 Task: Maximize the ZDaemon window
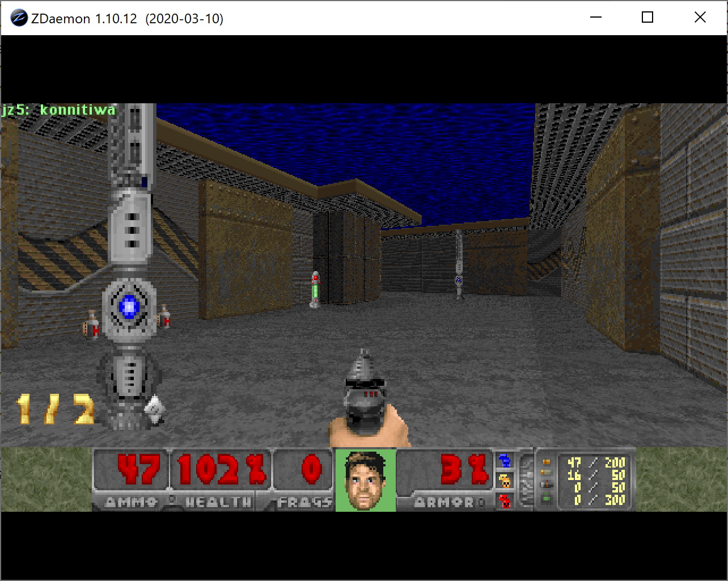[647, 18]
